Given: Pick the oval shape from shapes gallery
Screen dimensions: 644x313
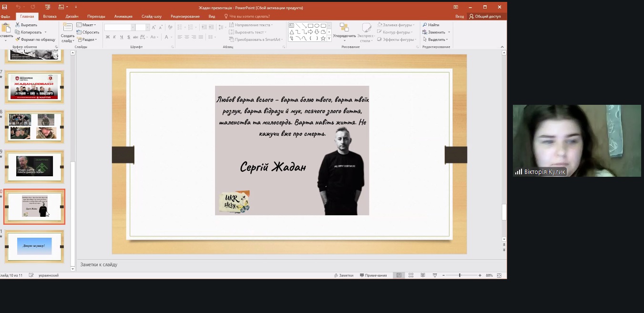Looking at the screenshot, I should click(x=317, y=26).
